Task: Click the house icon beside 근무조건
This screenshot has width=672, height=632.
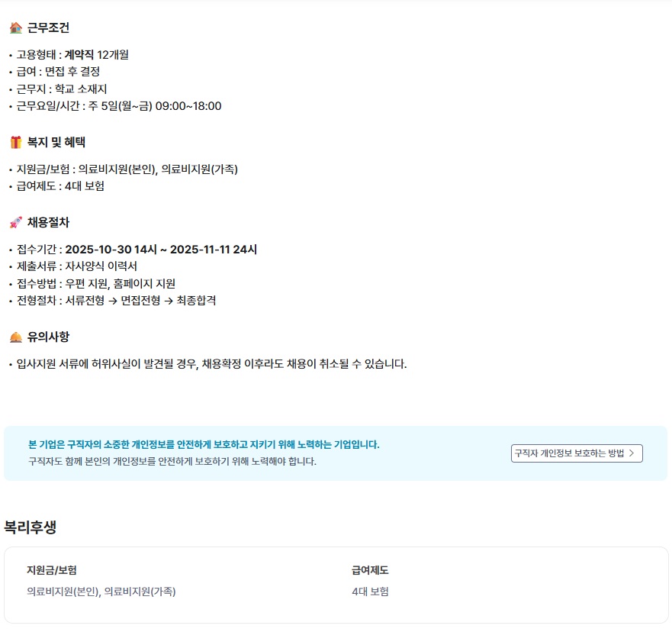Action: point(16,28)
